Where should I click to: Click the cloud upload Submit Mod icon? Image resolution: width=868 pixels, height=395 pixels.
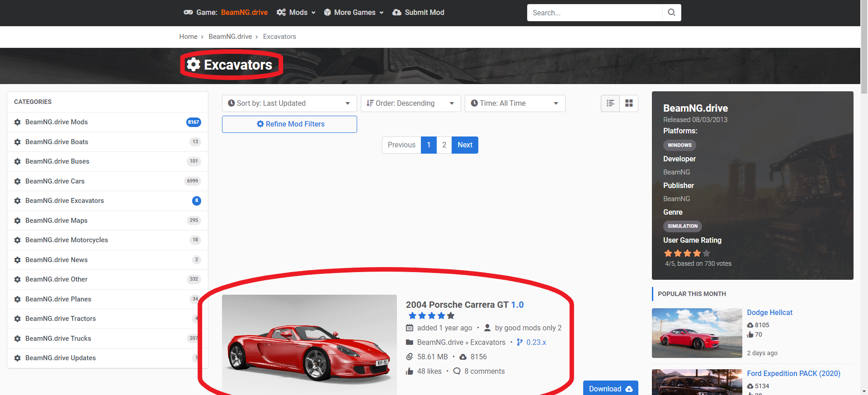(397, 13)
